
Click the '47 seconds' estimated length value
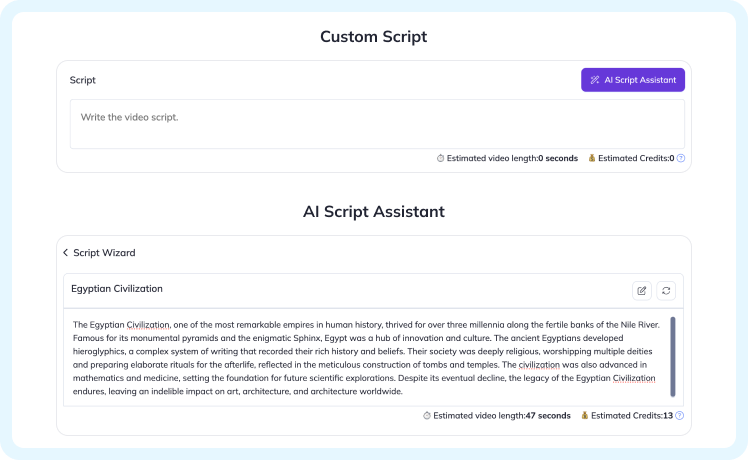click(x=548, y=415)
